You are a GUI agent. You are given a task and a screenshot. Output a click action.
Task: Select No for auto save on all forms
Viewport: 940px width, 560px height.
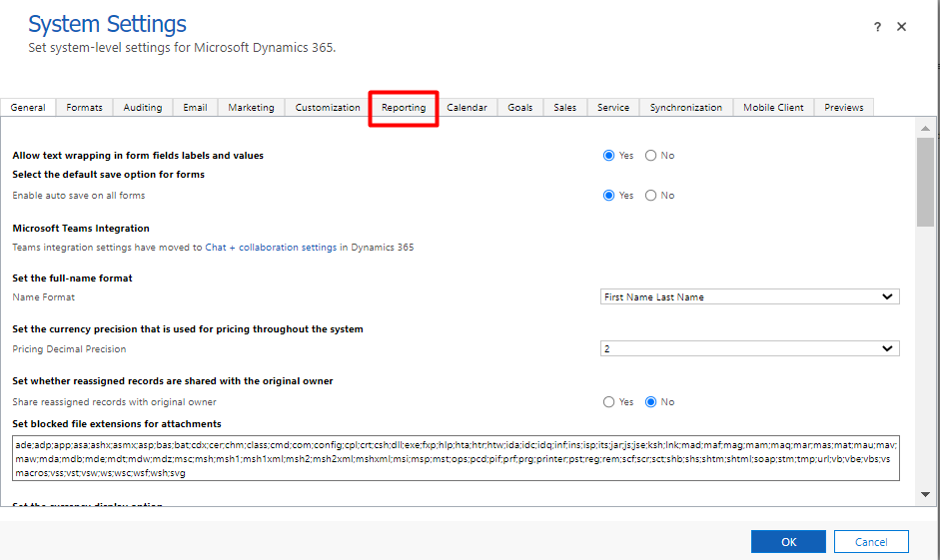(x=650, y=196)
